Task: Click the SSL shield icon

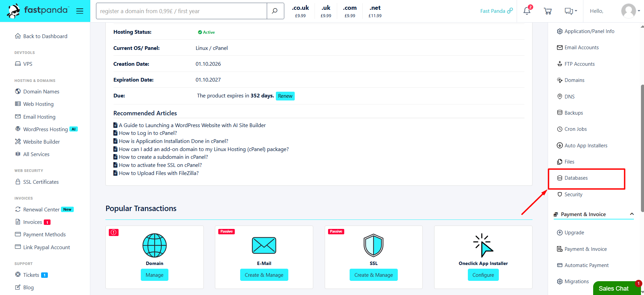Action: click(x=374, y=245)
